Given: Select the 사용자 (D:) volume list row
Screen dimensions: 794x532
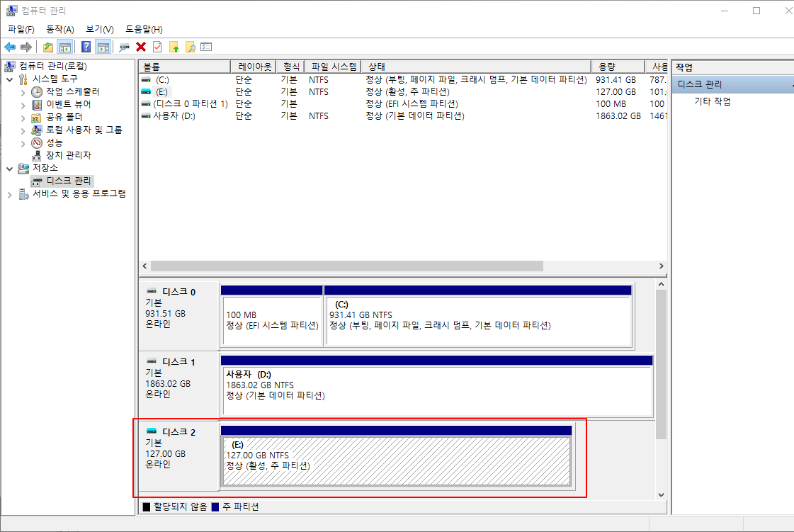Looking at the screenshot, I should pyautogui.click(x=403, y=116).
